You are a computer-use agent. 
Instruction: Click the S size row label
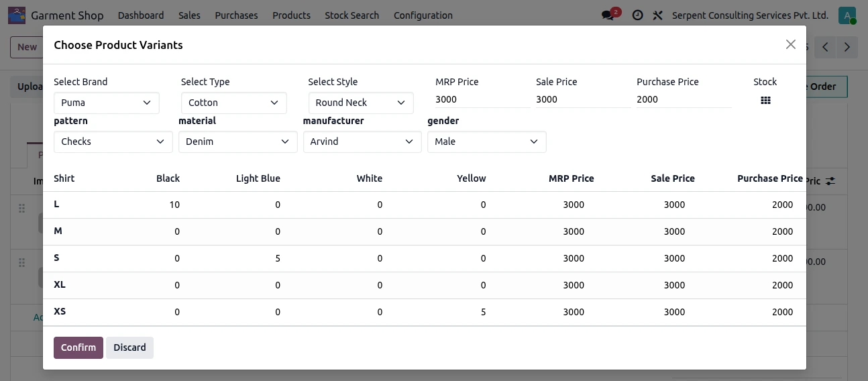coord(56,258)
